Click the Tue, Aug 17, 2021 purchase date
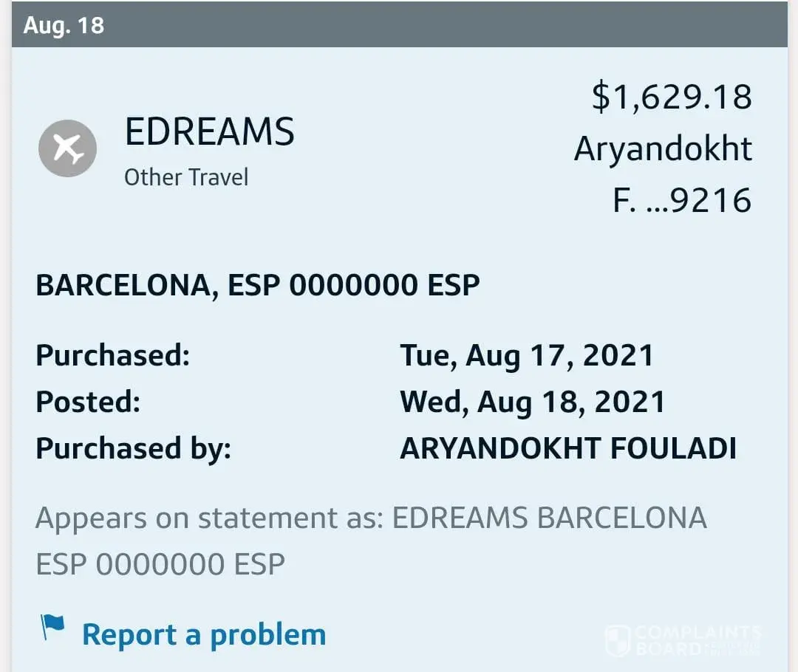Viewport: 798px width, 672px height. 527,355
